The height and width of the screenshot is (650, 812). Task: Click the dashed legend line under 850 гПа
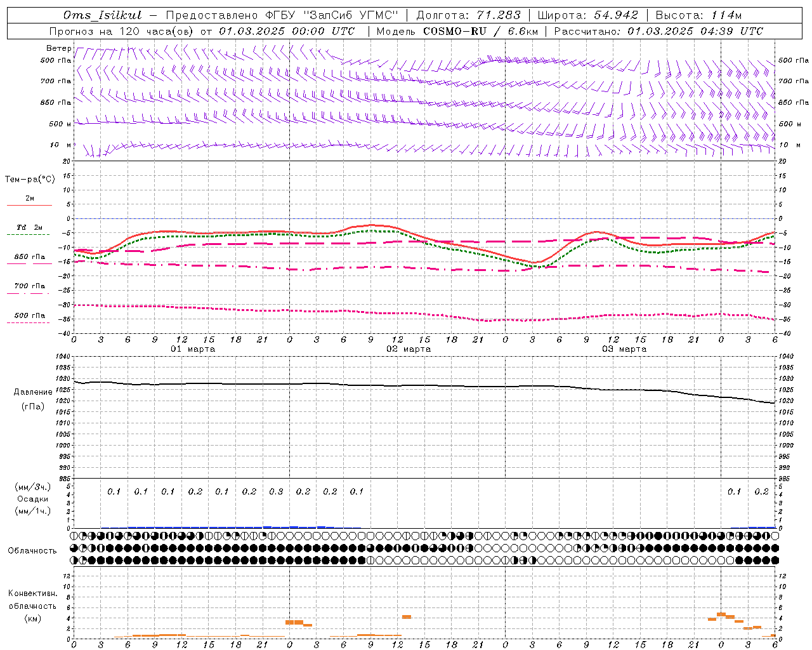click(29, 263)
